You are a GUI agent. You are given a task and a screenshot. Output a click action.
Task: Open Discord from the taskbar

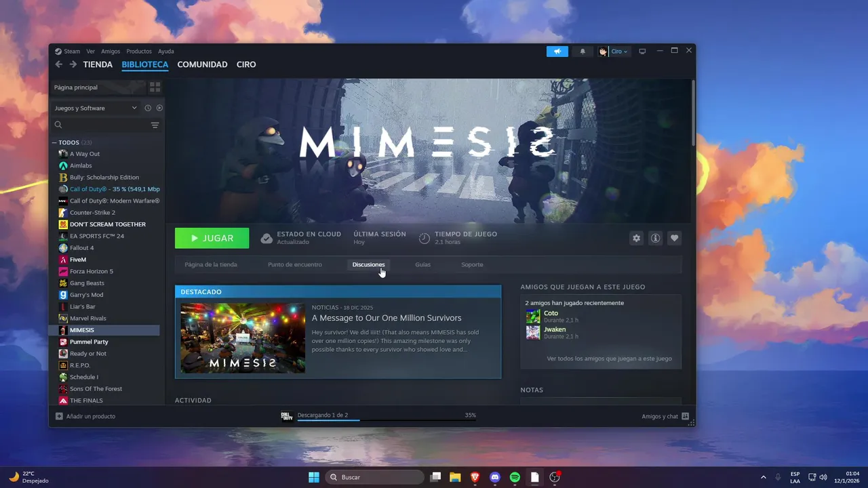click(495, 477)
